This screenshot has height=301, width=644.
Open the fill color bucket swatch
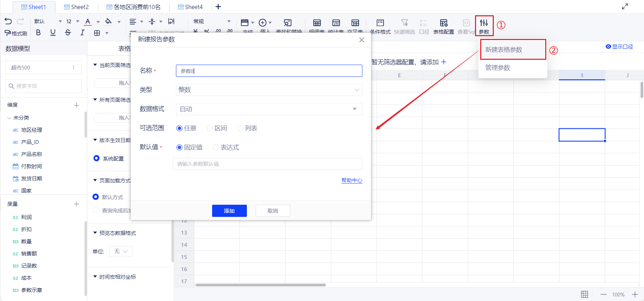pos(108,22)
